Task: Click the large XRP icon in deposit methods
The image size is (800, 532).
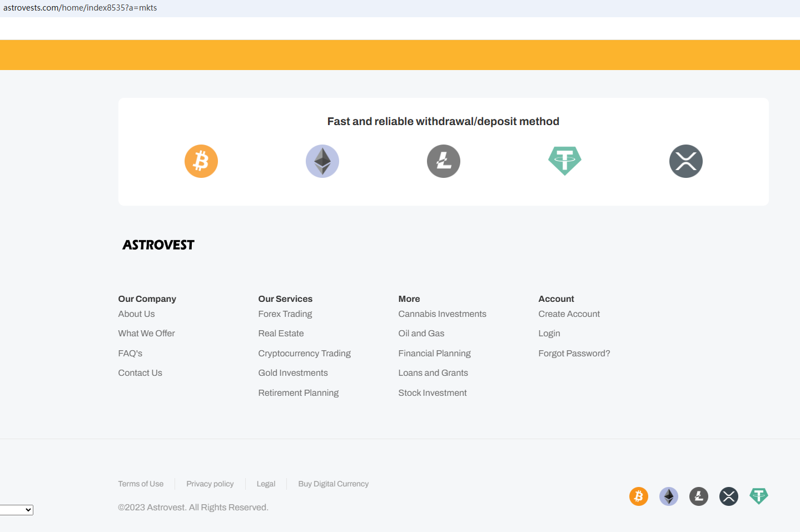Action: pyautogui.click(x=686, y=161)
